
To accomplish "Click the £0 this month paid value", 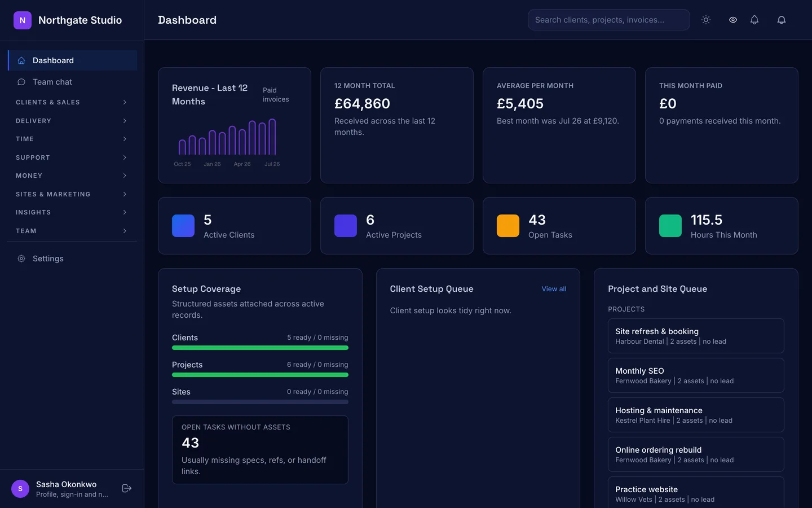I will tap(668, 104).
